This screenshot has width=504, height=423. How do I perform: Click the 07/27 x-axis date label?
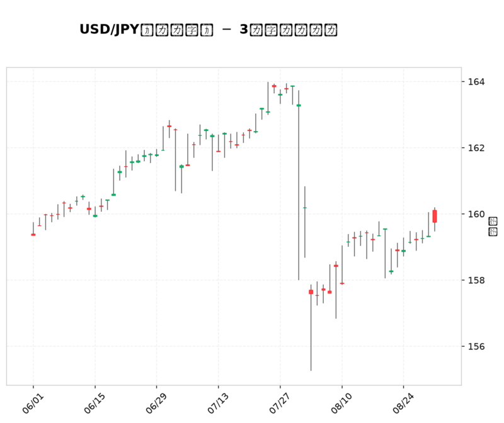280,403
